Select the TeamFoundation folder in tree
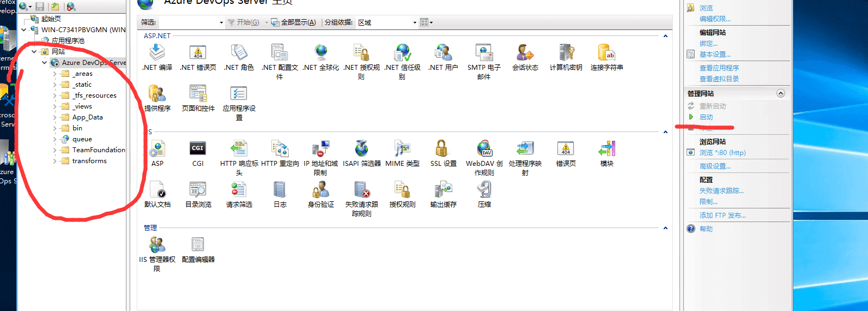This screenshot has height=311, width=868. [x=98, y=150]
